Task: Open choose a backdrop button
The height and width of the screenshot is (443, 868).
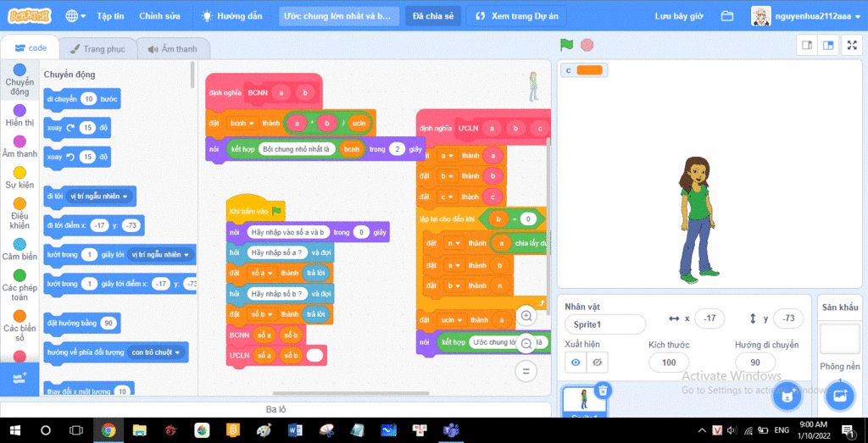Action: (840, 396)
